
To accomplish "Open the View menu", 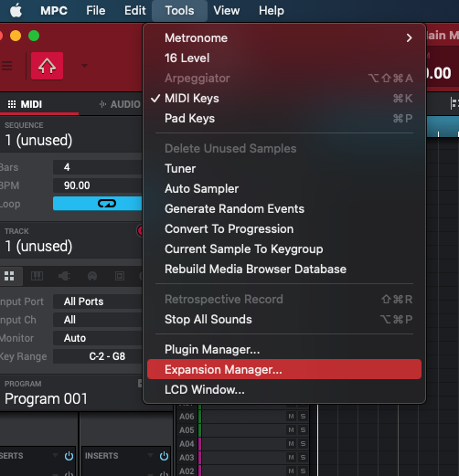I will tap(227, 11).
